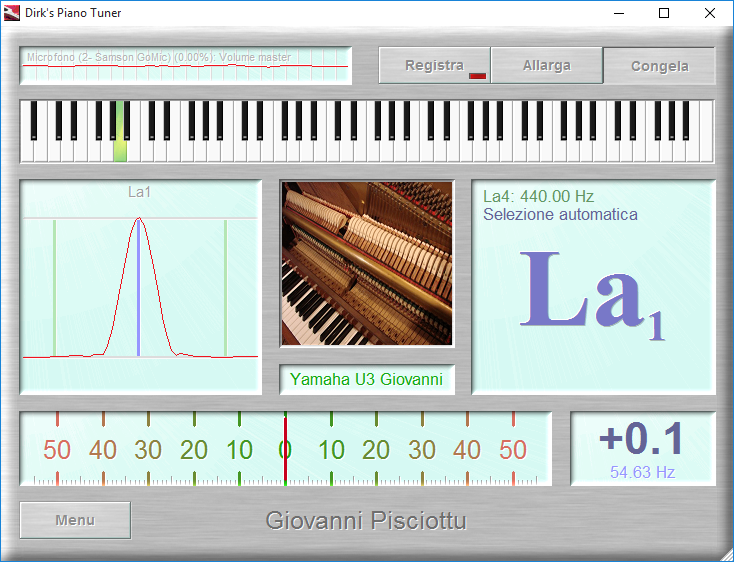
Task: Click the right 20 mark on the cents scale
Action: [x=376, y=450]
